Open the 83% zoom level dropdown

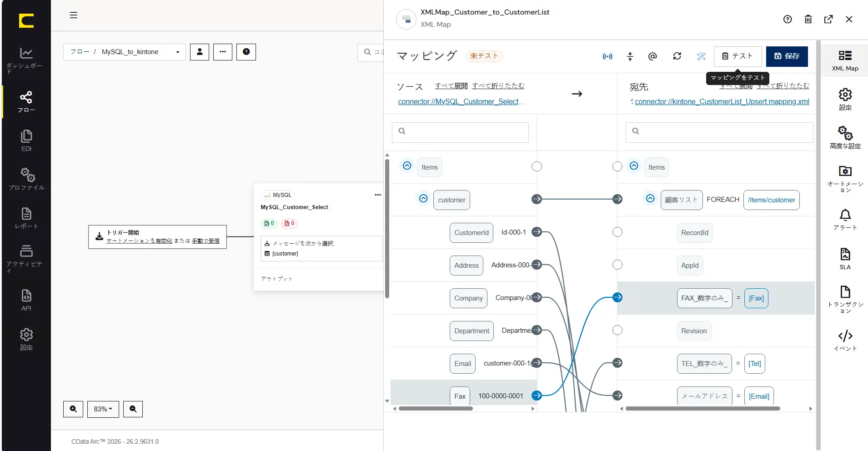(103, 409)
